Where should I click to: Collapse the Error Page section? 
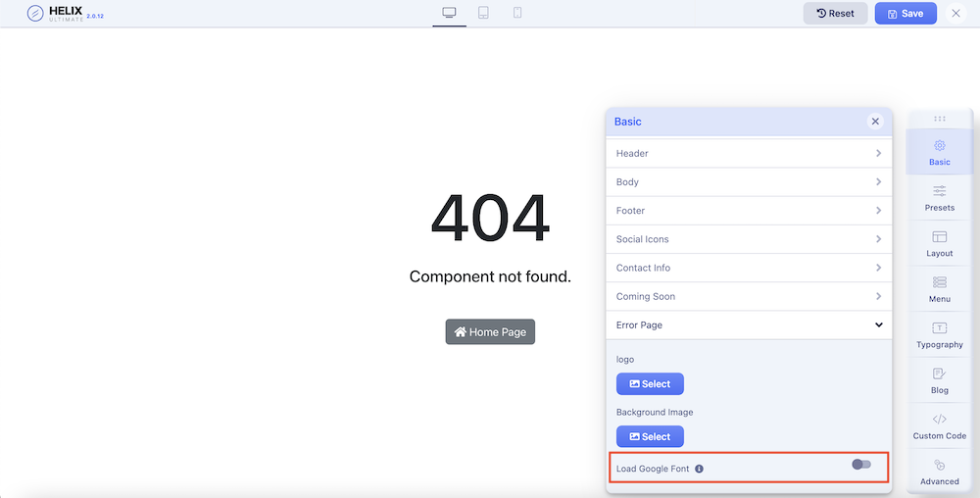(749, 325)
